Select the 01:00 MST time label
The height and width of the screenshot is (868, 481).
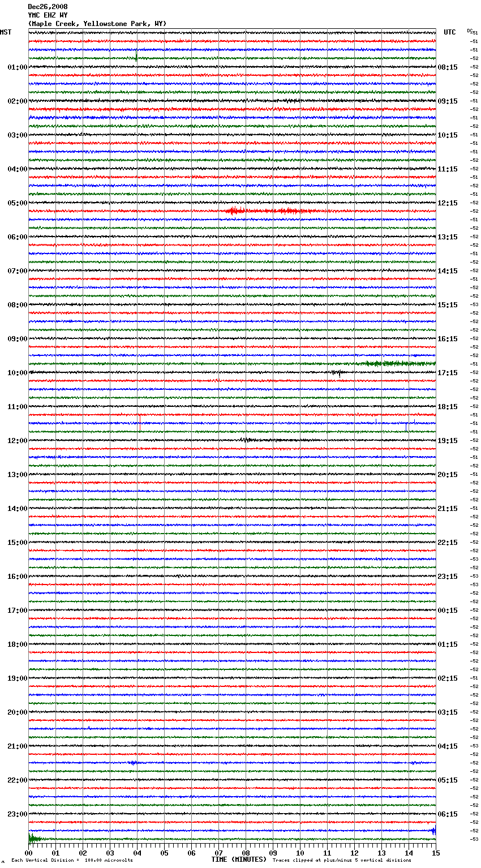pos(17,67)
